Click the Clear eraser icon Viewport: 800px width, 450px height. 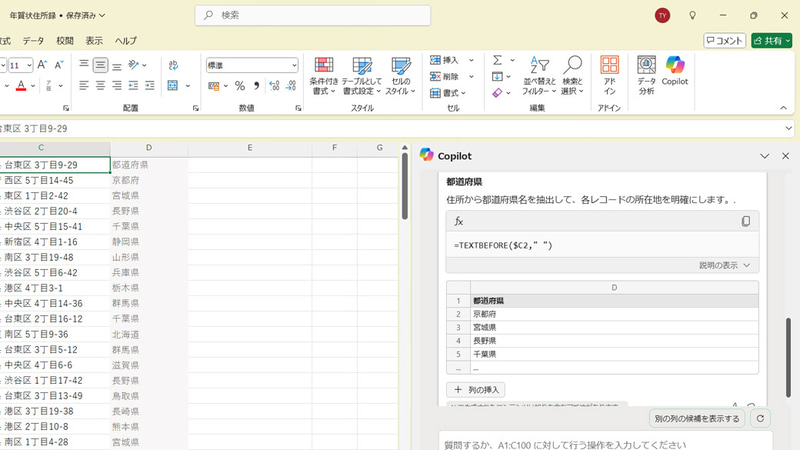[x=497, y=93]
